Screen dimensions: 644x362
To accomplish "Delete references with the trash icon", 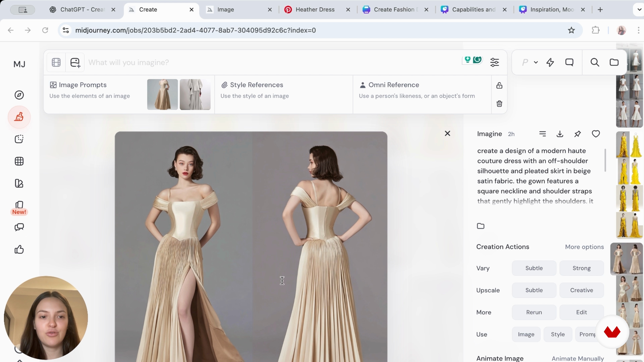I will 499,104.
